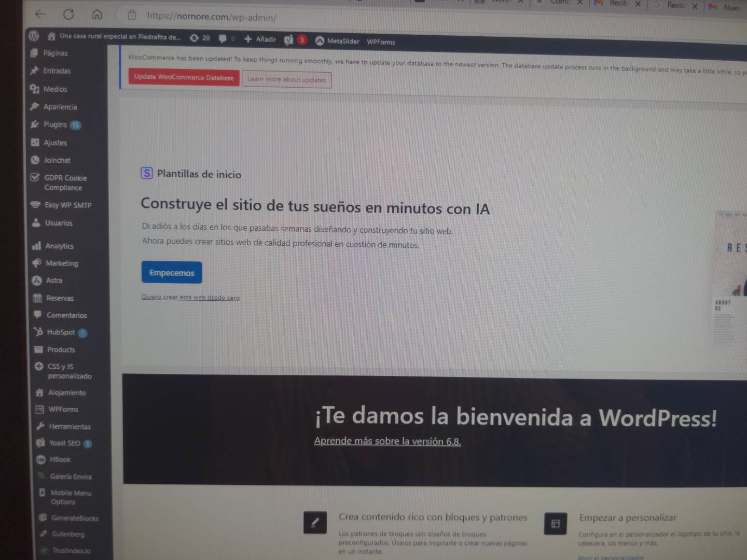Click the Plantillas de inicio logo
This screenshot has height=560, width=747.
147,173
